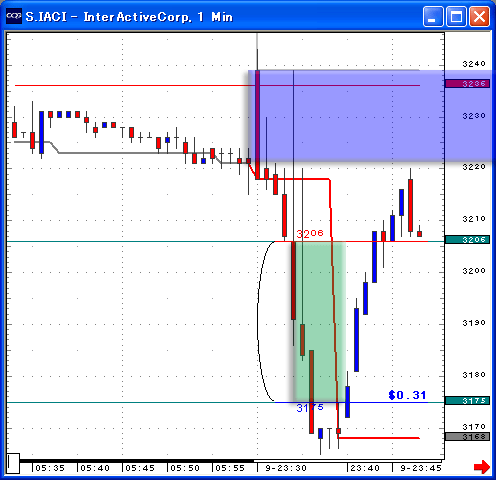Image resolution: width=496 pixels, height=480 pixels.
Task: Click the 05:50 time axis label
Action: tap(185, 468)
